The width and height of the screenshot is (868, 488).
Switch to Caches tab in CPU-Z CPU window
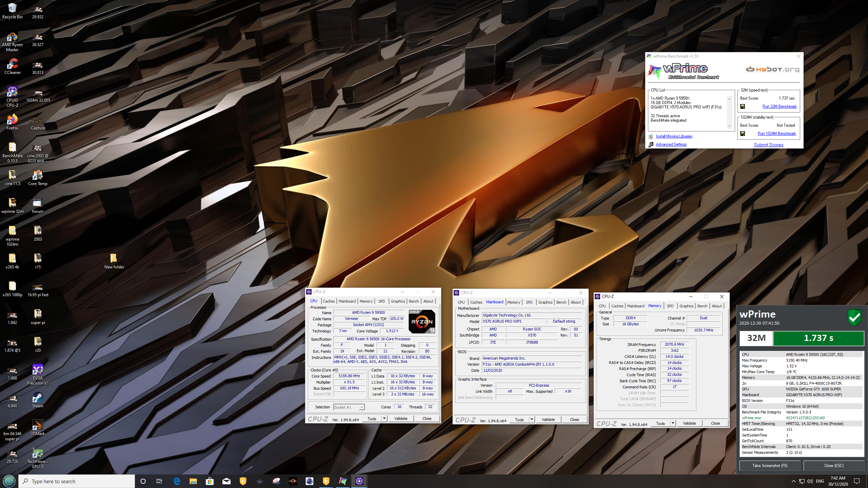(x=329, y=301)
